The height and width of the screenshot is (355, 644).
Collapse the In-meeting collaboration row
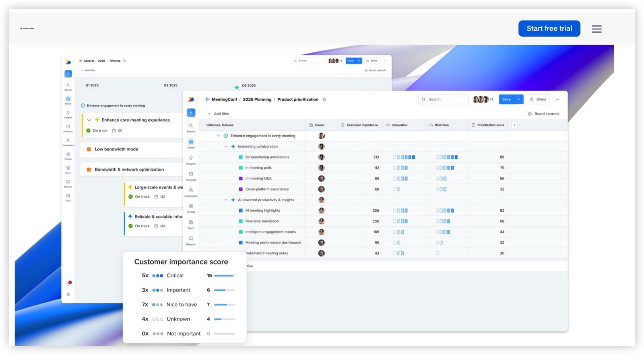[226, 147]
